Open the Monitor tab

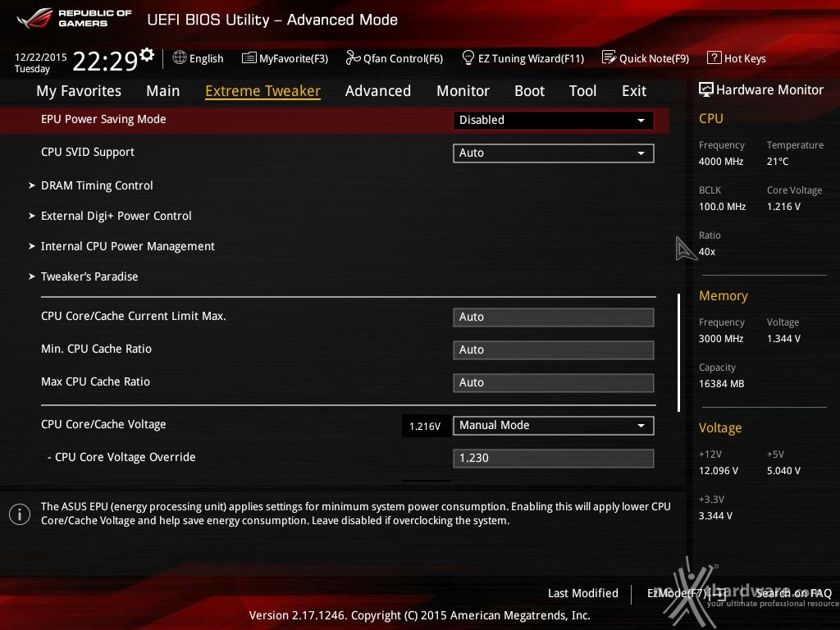click(x=463, y=91)
